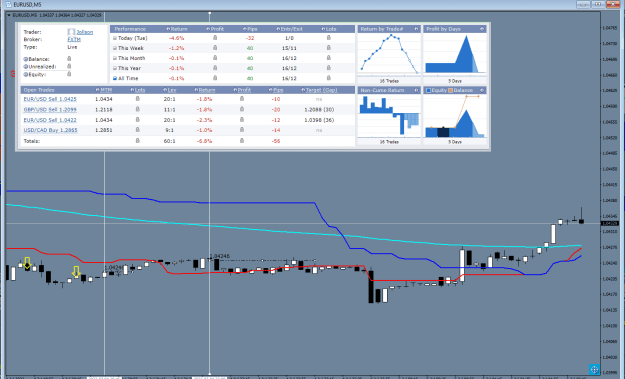Click the options icon on Non-Cume Return panel

tap(416, 90)
